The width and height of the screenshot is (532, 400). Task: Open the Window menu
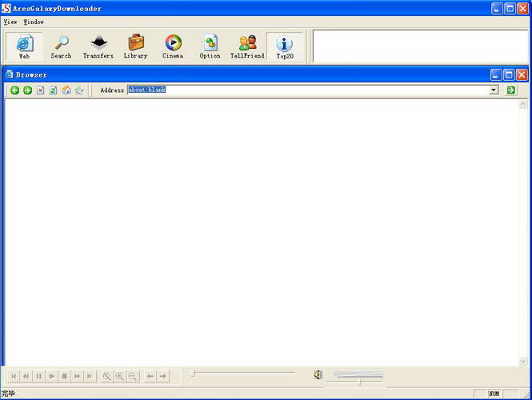click(34, 22)
